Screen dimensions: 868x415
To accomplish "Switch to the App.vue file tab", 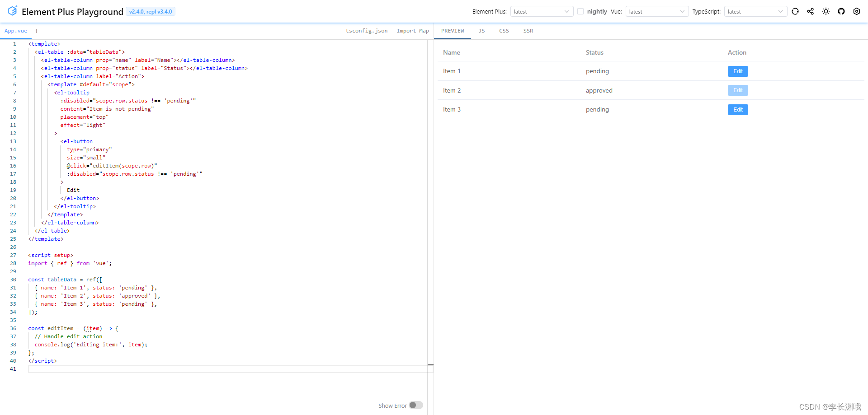I will click(16, 31).
